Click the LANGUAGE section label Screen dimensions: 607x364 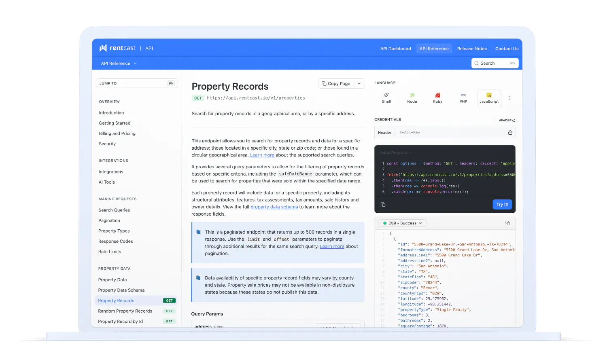pyautogui.click(x=385, y=83)
